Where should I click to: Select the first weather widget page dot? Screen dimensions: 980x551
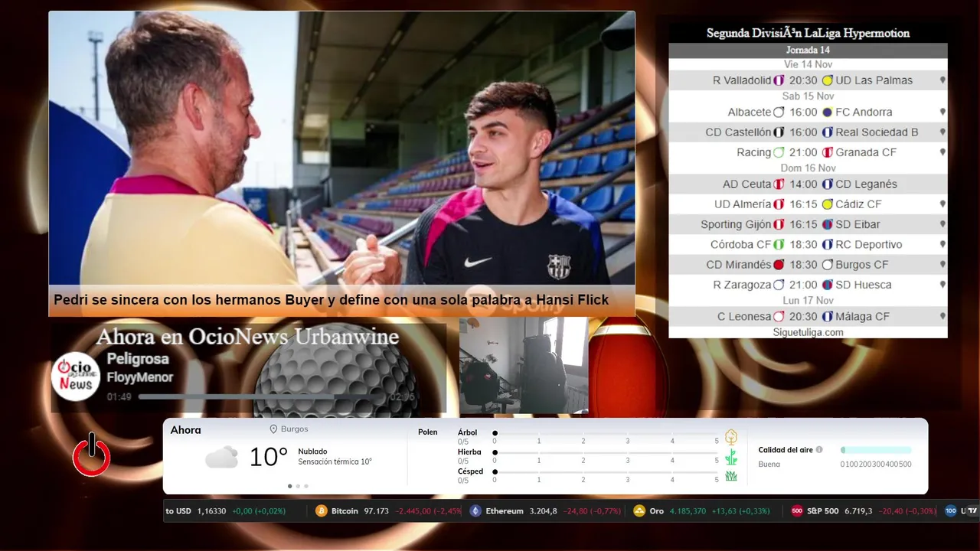click(289, 486)
